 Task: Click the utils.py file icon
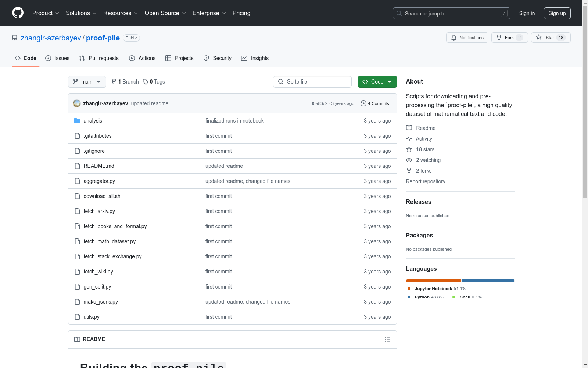pyautogui.click(x=77, y=317)
